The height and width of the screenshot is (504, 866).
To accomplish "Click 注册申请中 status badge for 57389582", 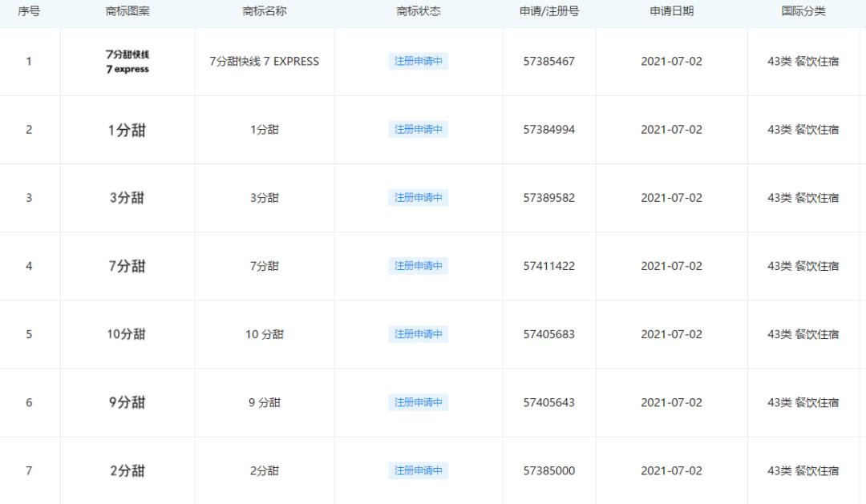I will 418,198.
